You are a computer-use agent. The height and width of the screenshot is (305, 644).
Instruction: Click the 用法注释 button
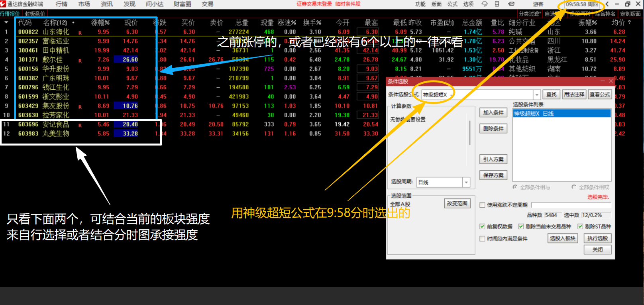pyautogui.click(x=574, y=94)
